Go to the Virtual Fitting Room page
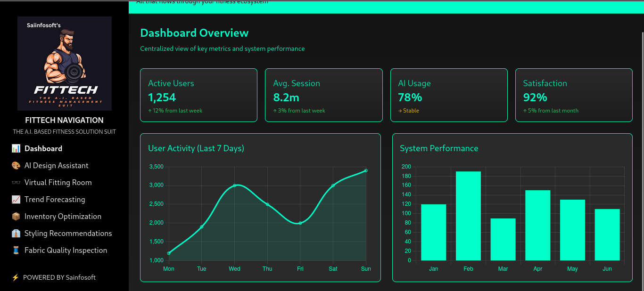The width and height of the screenshot is (644, 291). click(58, 183)
